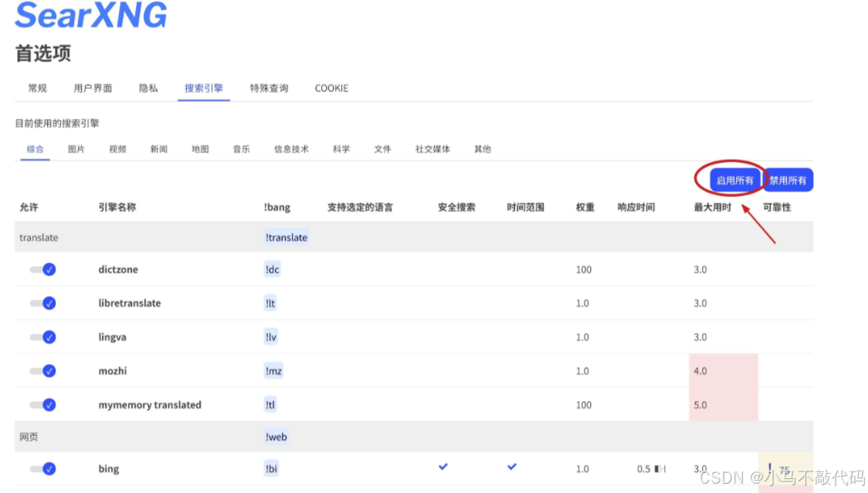Click the !web bang label

coord(276,437)
